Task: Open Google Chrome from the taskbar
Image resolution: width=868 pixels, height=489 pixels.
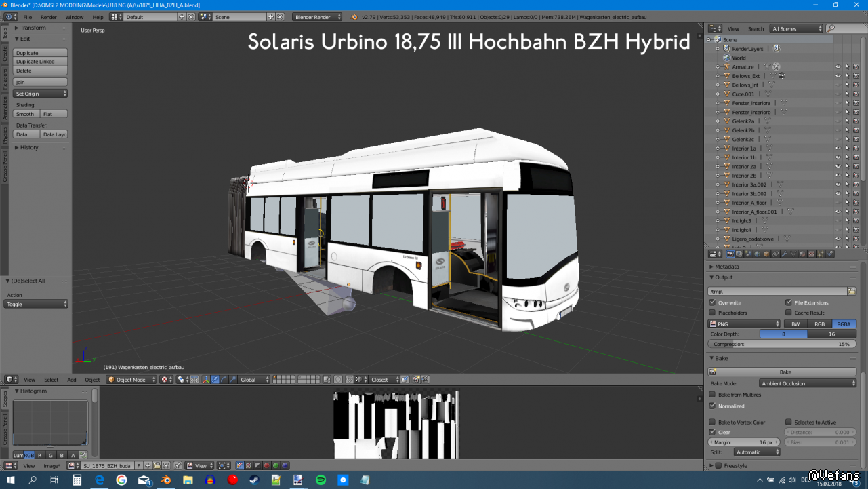Action: tap(121, 480)
